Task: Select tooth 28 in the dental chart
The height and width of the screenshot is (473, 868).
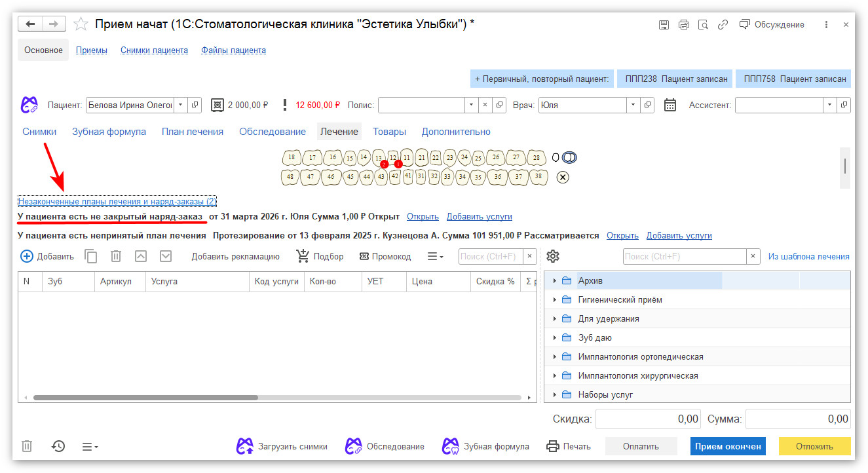Action: point(537,158)
